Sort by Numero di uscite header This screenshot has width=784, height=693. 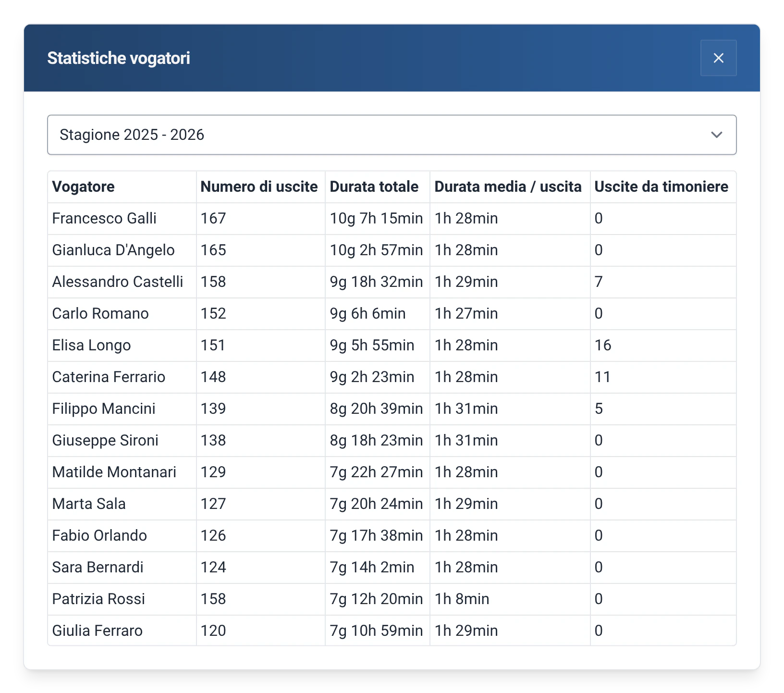coord(259,186)
